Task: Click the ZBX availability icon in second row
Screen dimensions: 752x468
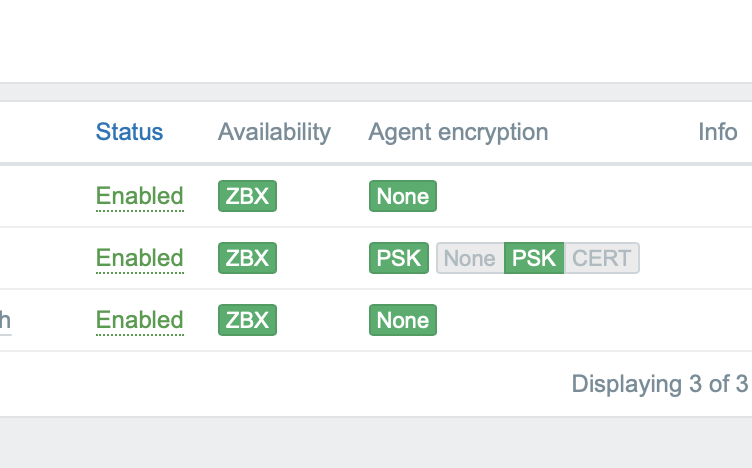Action: tap(247, 258)
